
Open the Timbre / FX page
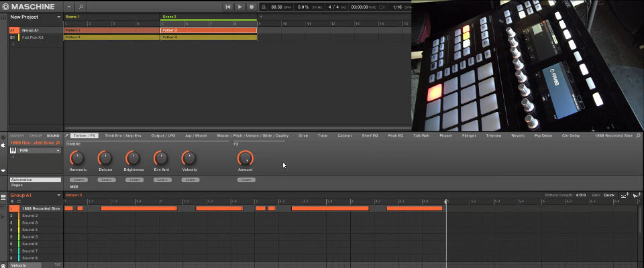coord(85,135)
